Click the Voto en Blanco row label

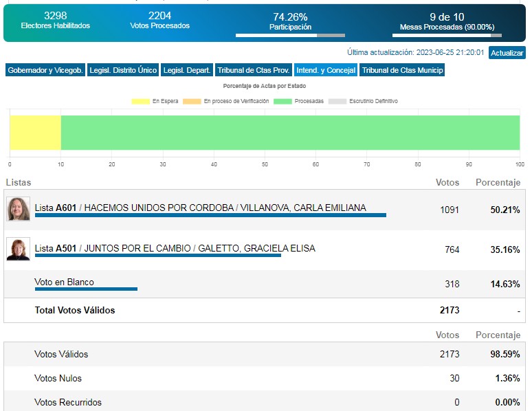point(64,282)
